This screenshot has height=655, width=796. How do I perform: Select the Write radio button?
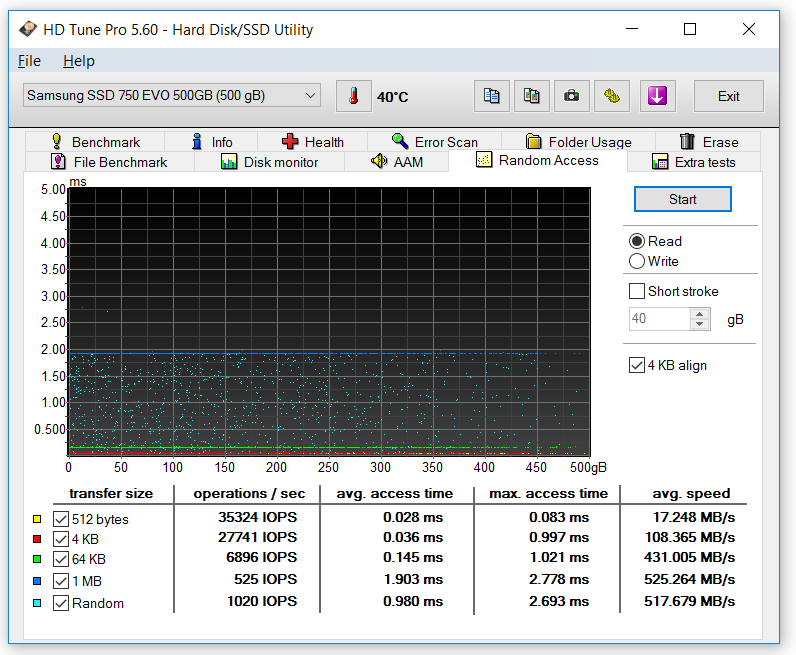[x=637, y=261]
